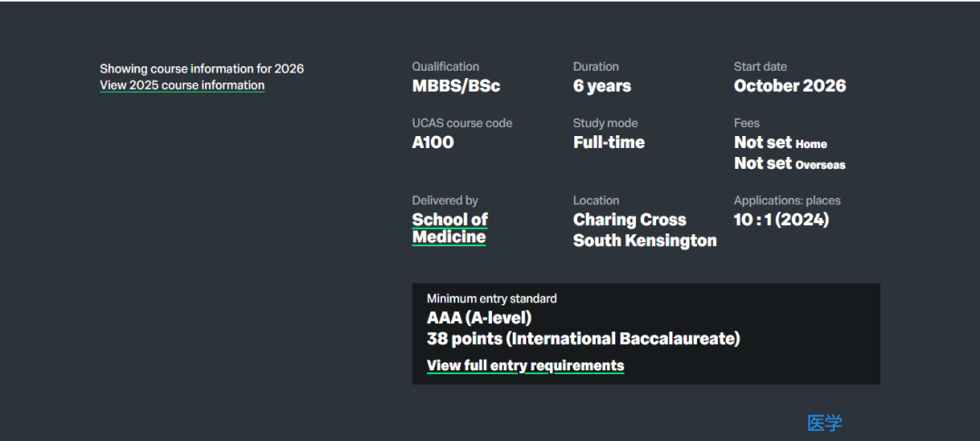Click the blue 医学 text
The width and height of the screenshot is (980, 441).
(825, 423)
